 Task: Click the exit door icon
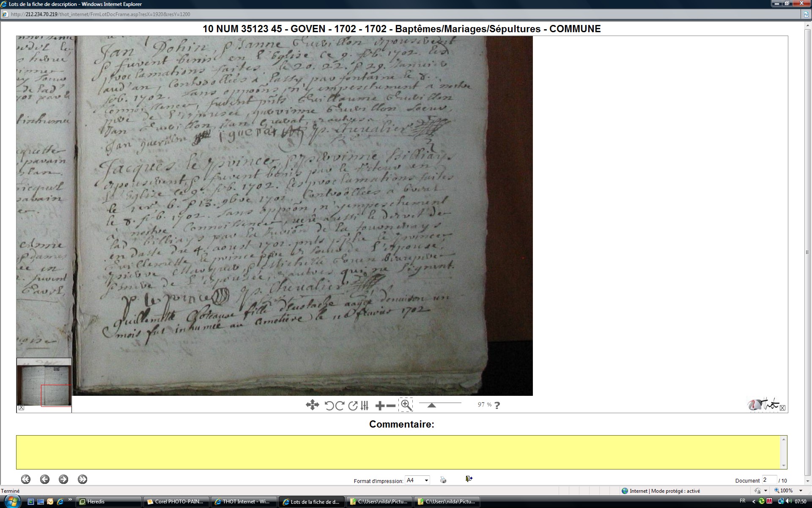(x=469, y=479)
